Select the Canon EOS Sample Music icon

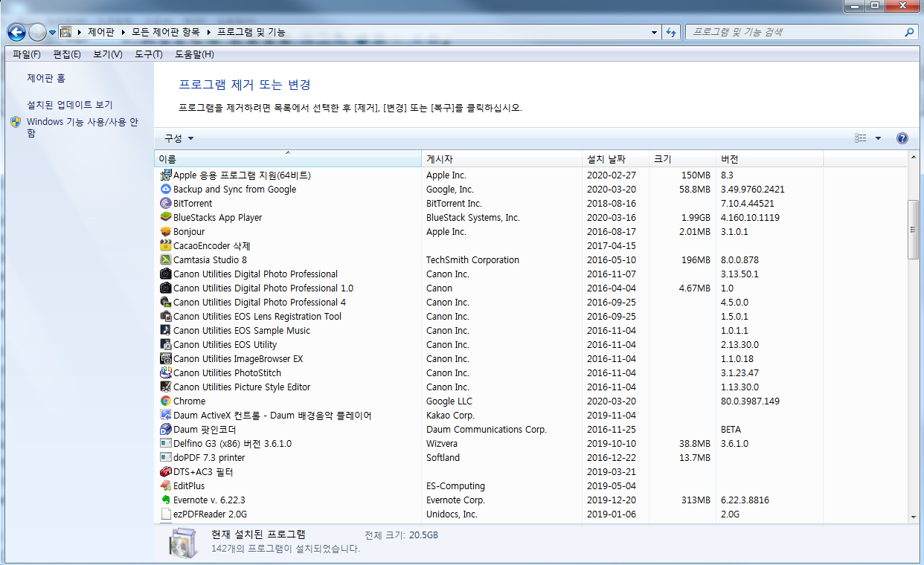click(166, 331)
